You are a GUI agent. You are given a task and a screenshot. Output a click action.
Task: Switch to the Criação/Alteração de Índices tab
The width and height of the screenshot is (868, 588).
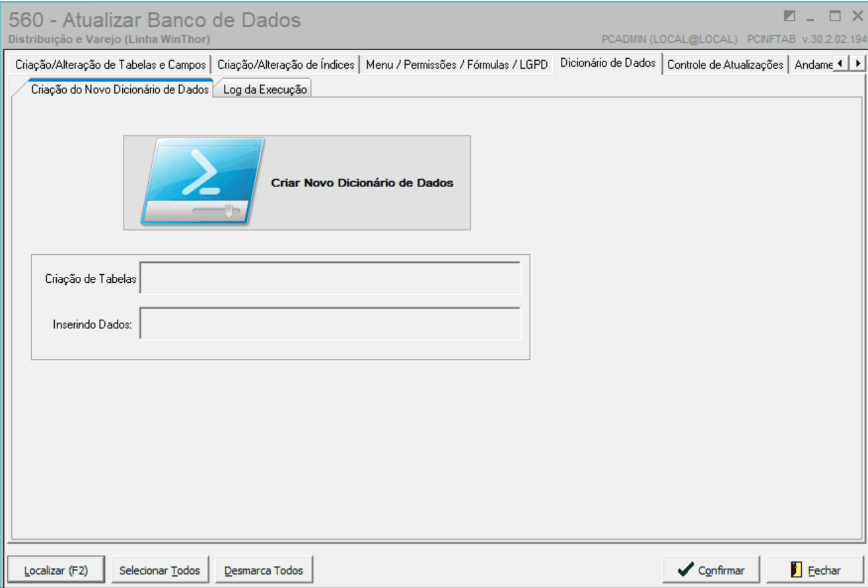285,65
